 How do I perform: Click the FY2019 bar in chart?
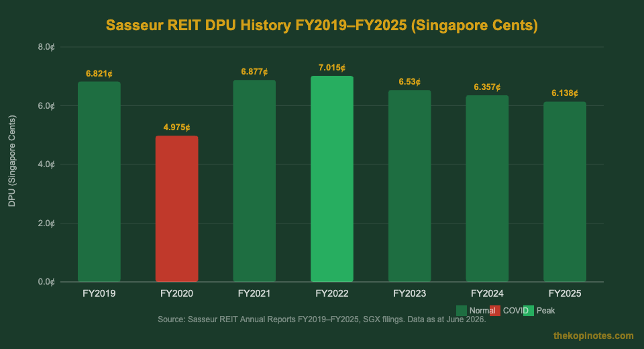pyautogui.click(x=99, y=181)
